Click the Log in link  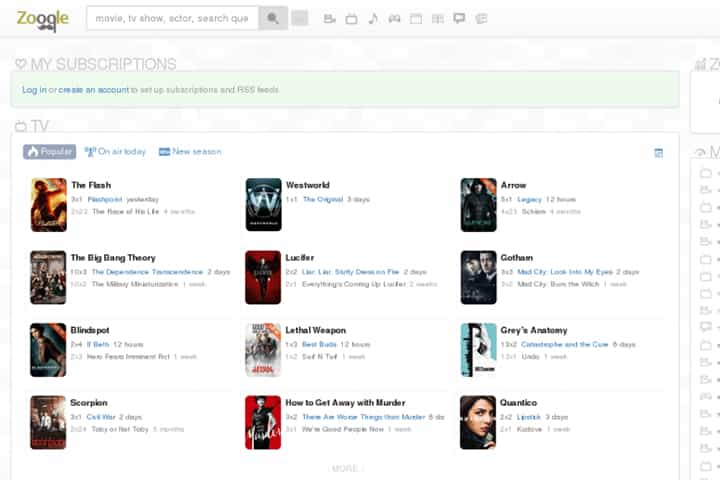(34, 90)
